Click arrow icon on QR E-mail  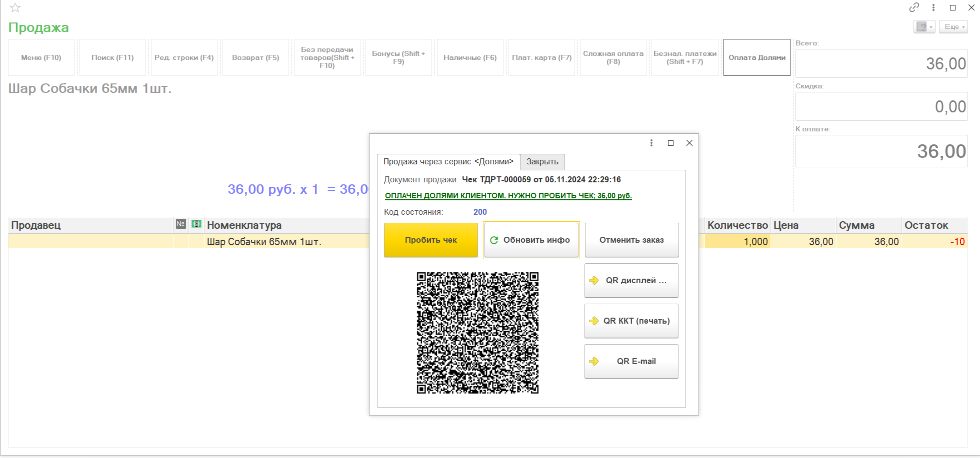coord(594,362)
